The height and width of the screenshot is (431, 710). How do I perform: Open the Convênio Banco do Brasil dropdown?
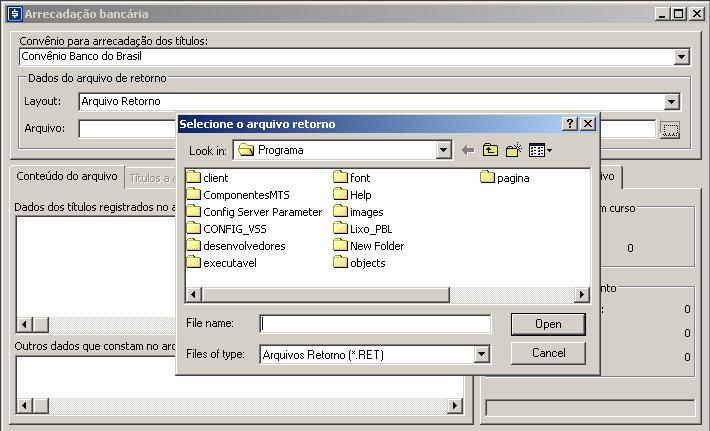tap(682, 57)
